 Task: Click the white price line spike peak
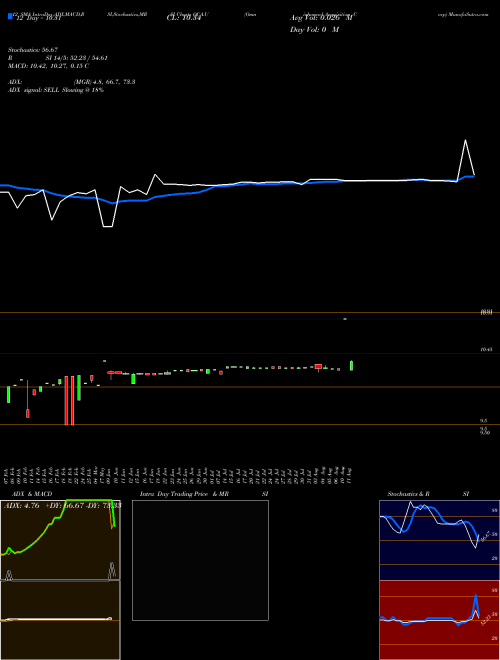(x=465, y=141)
